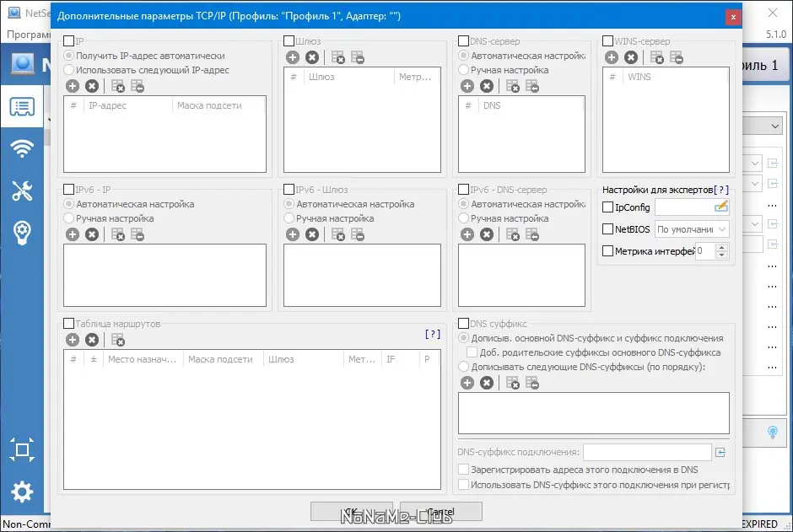The image size is (793, 532).
Task: Click the Маска подсети column header in IP list
Action: click(x=218, y=105)
